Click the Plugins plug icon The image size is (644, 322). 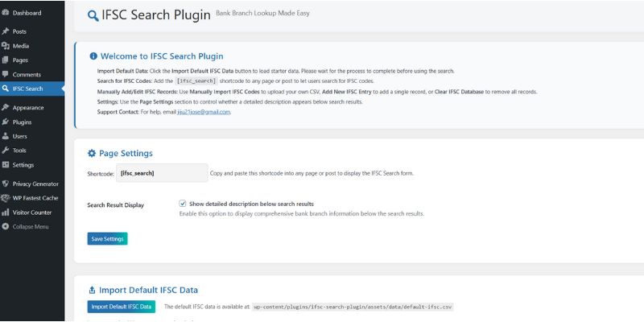tap(6, 122)
